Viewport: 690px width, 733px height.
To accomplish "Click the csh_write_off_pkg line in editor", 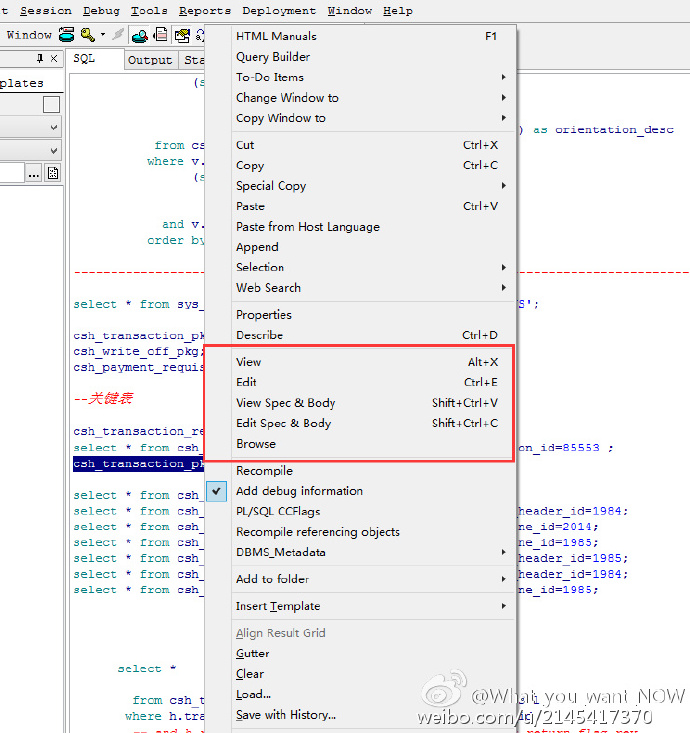I will click(138, 352).
